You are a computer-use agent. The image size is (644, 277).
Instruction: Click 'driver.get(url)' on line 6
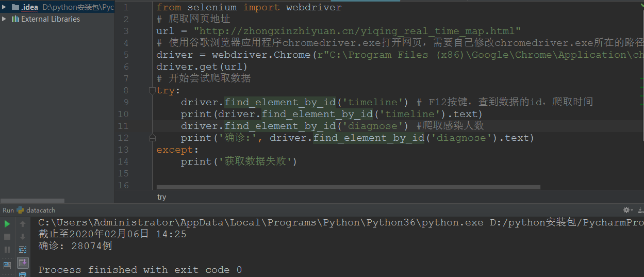tap(202, 67)
